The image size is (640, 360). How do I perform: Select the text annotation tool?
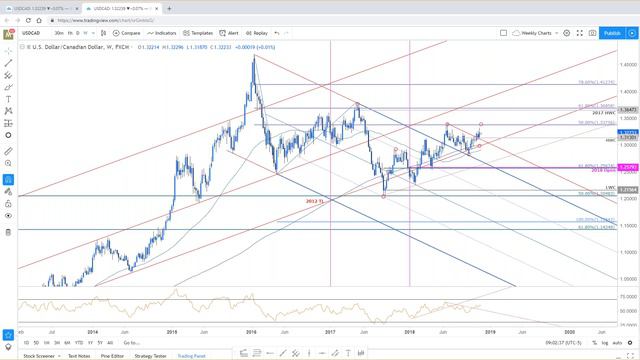(x=8, y=99)
